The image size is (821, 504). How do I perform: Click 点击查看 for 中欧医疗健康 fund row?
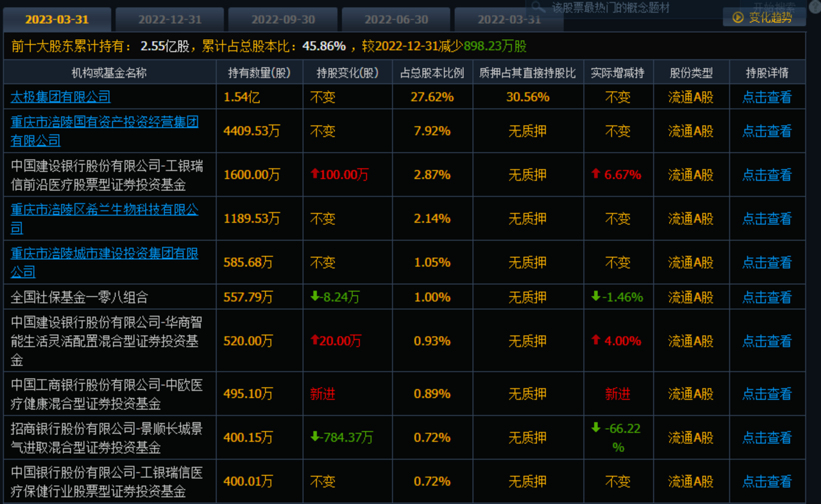767,394
